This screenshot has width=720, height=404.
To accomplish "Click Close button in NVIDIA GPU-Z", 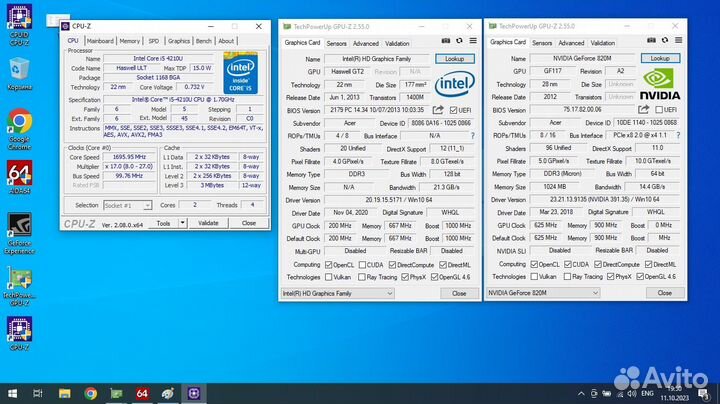I will pyautogui.click(x=665, y=293).
